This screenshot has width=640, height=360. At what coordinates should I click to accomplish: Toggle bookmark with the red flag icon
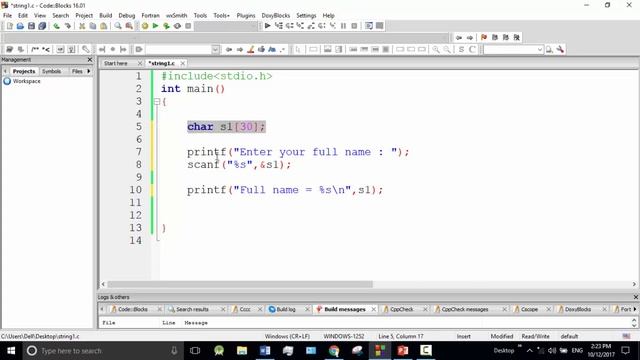click(x=484, y=38)
